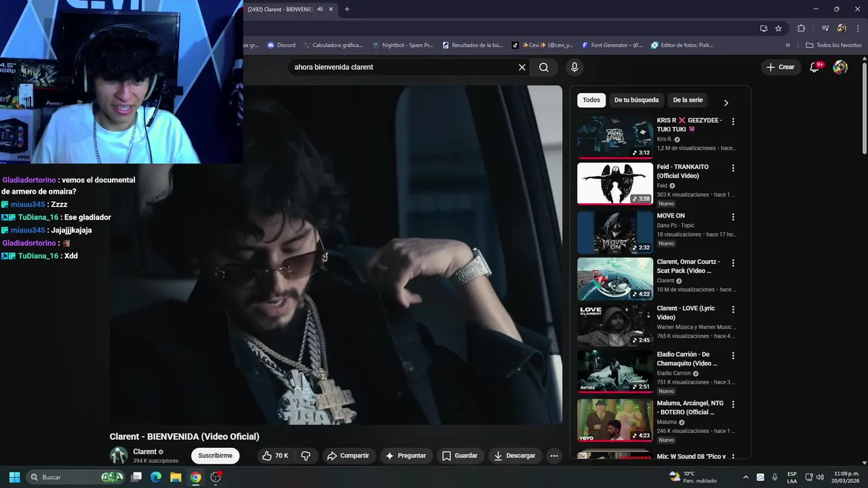Open the YouTube account avatar menu
The image size is (868, 488).
pos(840,67)
